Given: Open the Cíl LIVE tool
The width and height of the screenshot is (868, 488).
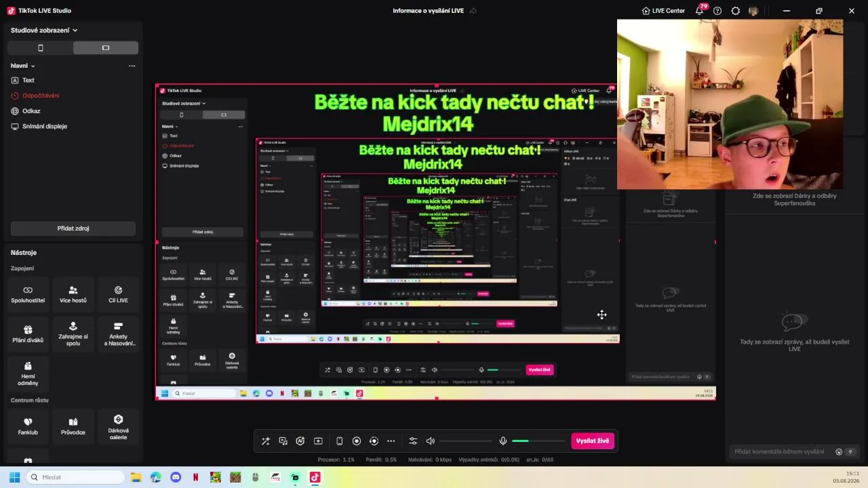Looking at the screenshot, I should (118, 295).
